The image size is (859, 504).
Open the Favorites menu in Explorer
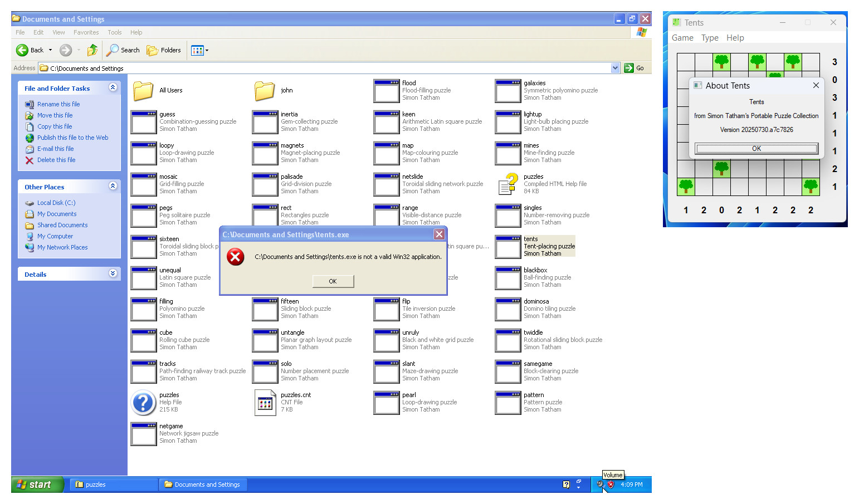[86, 32]
